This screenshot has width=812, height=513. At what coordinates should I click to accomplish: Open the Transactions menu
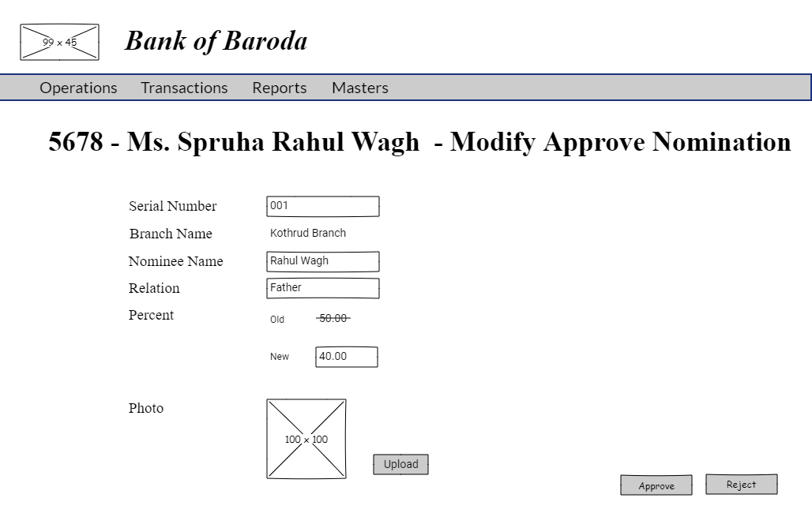point(184,88)
